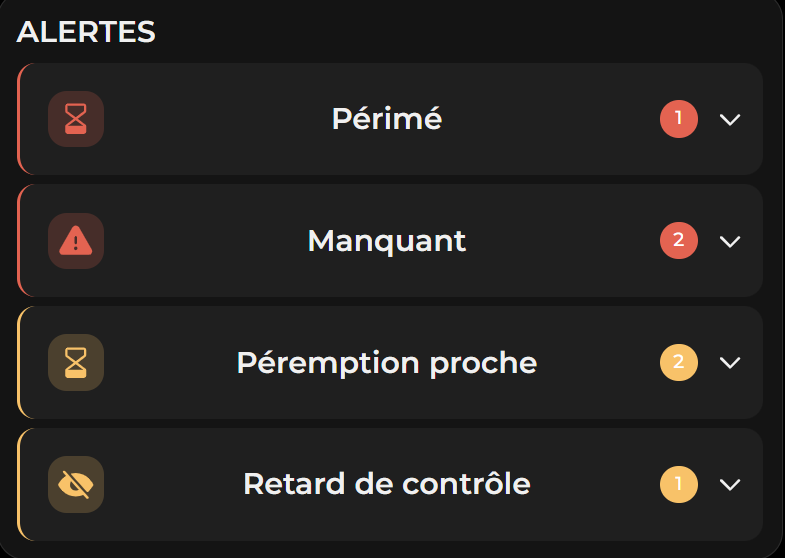Expand the Retard de contrôle chevron

point(730,484)
